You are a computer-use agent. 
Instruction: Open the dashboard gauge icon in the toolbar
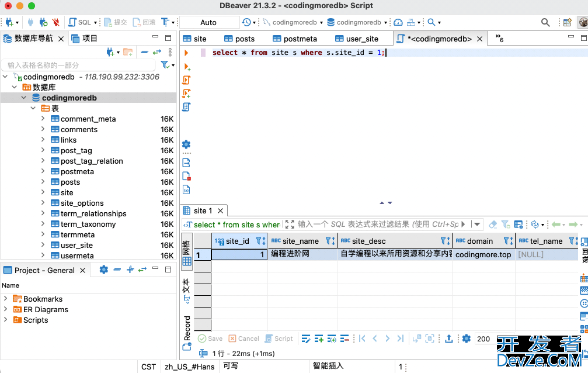(x=398, y=22)
